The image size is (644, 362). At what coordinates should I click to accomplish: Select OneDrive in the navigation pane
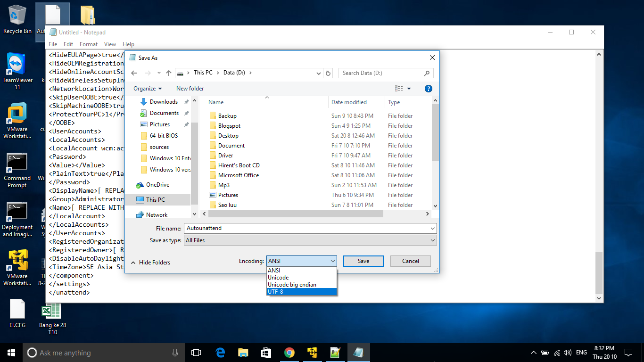[157, 185]
